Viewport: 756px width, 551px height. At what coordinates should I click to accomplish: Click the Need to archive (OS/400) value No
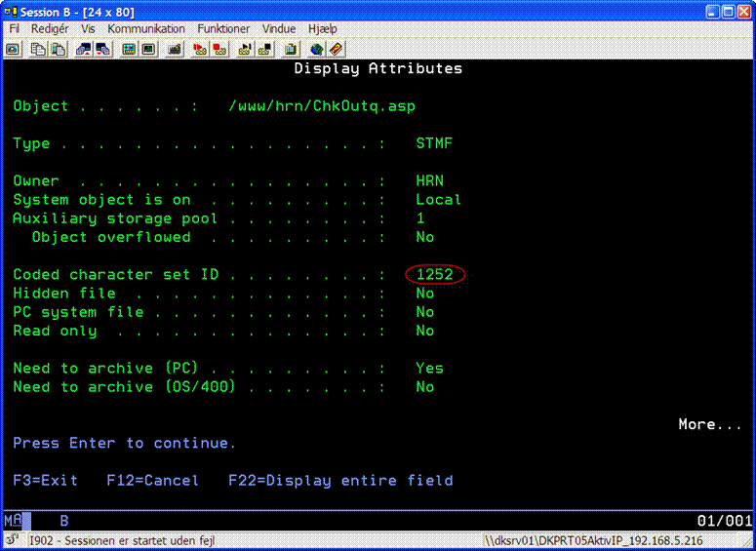425,387
